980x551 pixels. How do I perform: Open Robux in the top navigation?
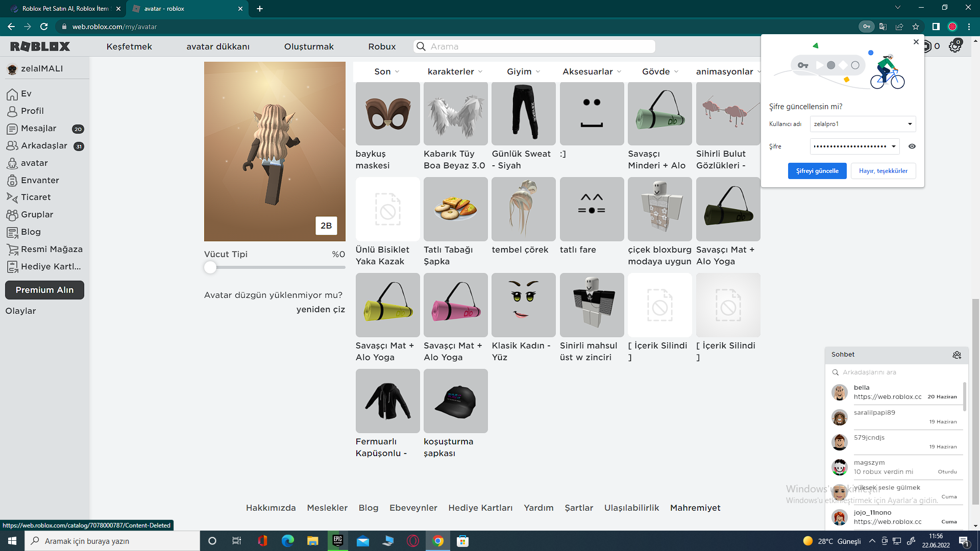pos(382,46)
